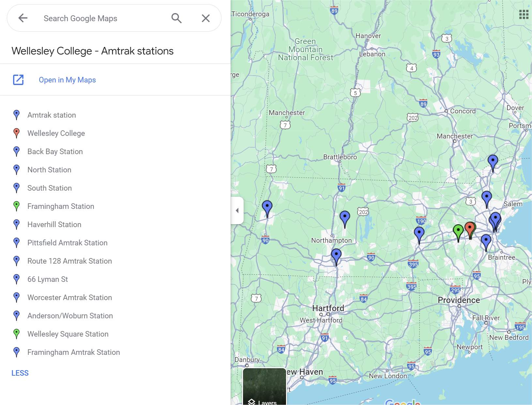Open the Open in My Maps link
The height and width of the screenshot is (405, 532).
tap(67, 80)
